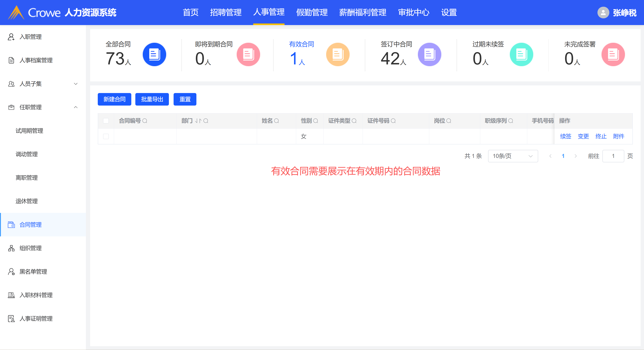This screenshot has height=350, width=644.
Task: Toggle the select-all checkbox in table header
Action: (106, 121)
